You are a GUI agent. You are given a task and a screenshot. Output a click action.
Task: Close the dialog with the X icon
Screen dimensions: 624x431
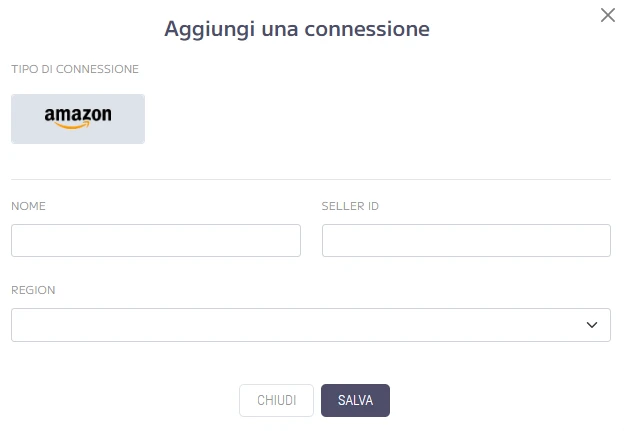607,15
